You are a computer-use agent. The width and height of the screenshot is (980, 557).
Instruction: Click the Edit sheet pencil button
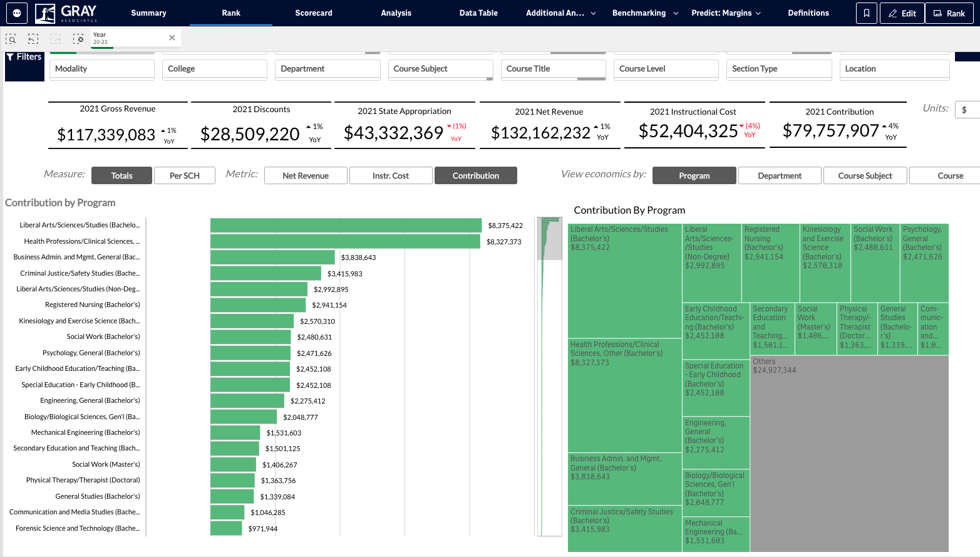902,13
